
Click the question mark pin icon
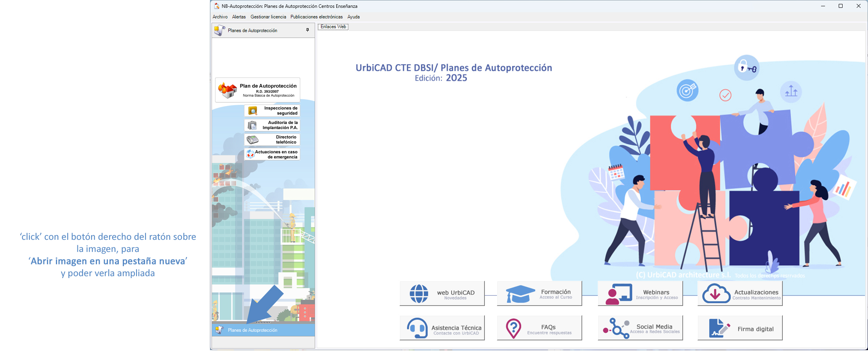point(513,329)
